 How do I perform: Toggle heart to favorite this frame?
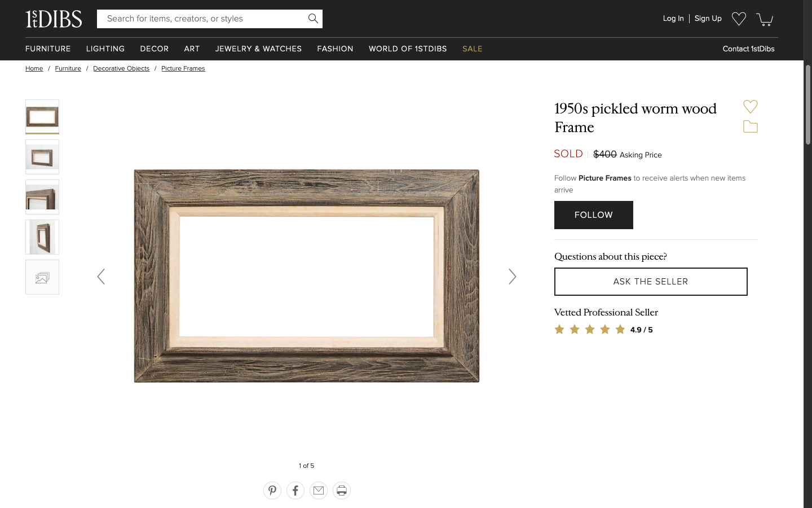pos(751,107)
